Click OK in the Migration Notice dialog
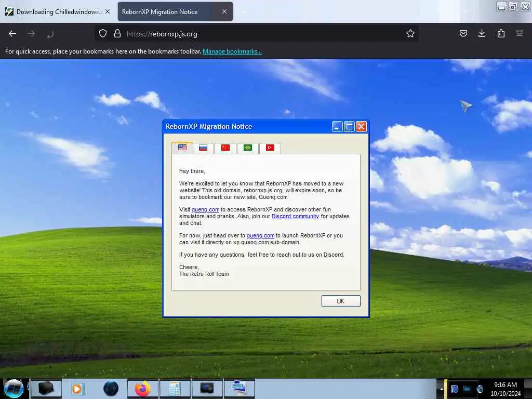 click(x=341, y=301)
